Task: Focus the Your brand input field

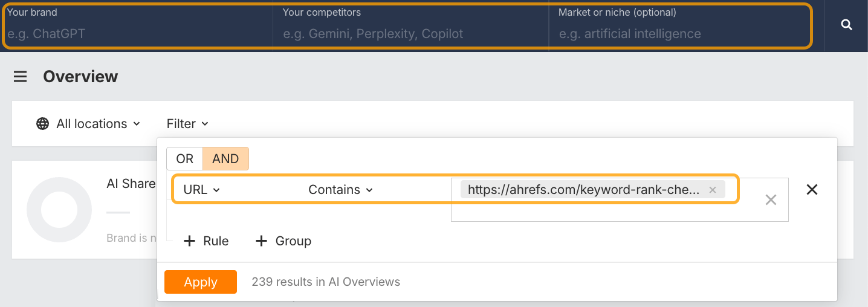Action: coord(138,34)
